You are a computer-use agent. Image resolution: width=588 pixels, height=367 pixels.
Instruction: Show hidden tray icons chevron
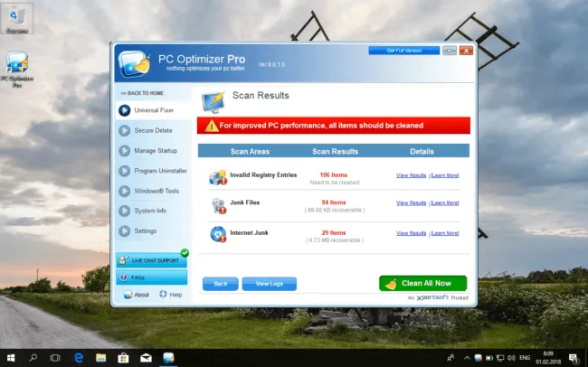click(467, 358)
